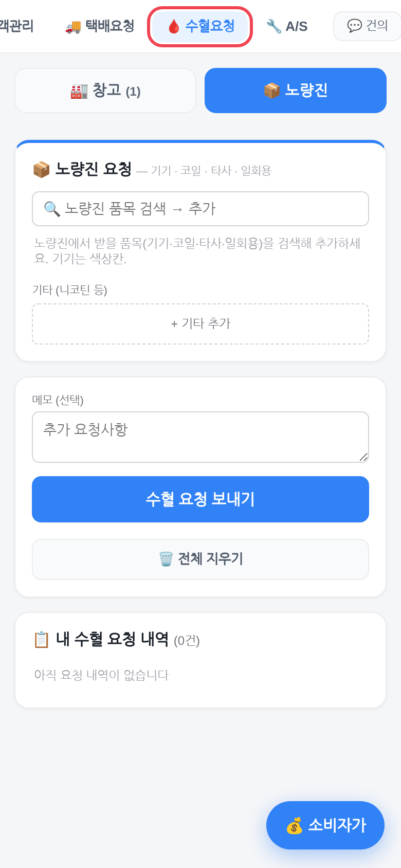The height and width of the screenshot is (868, 401).
Task: Choose the 창고 (1) source button
Action: [x=105, y=91]
